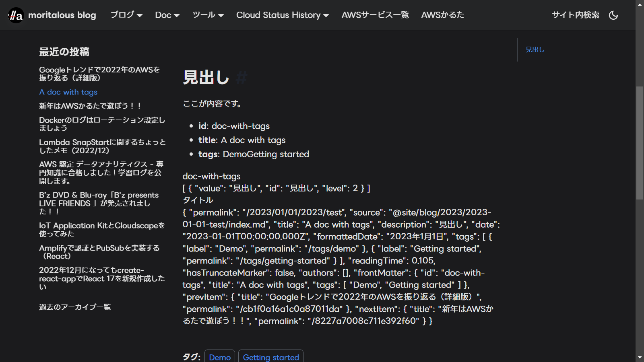Open the Doc dropdown menu
Image resolution: width=644 pixels, height=362 pixels.
tap(167, 15)
